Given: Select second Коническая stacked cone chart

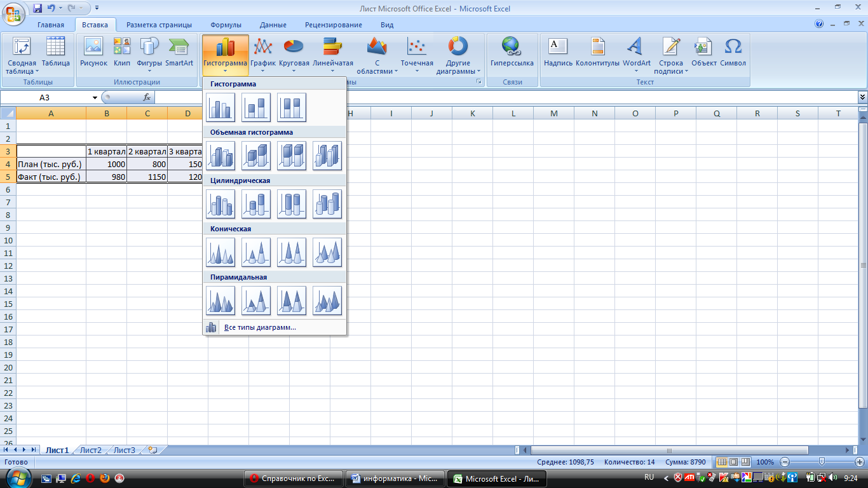Looking at the screenshot, I should click(x=256, y=252).
